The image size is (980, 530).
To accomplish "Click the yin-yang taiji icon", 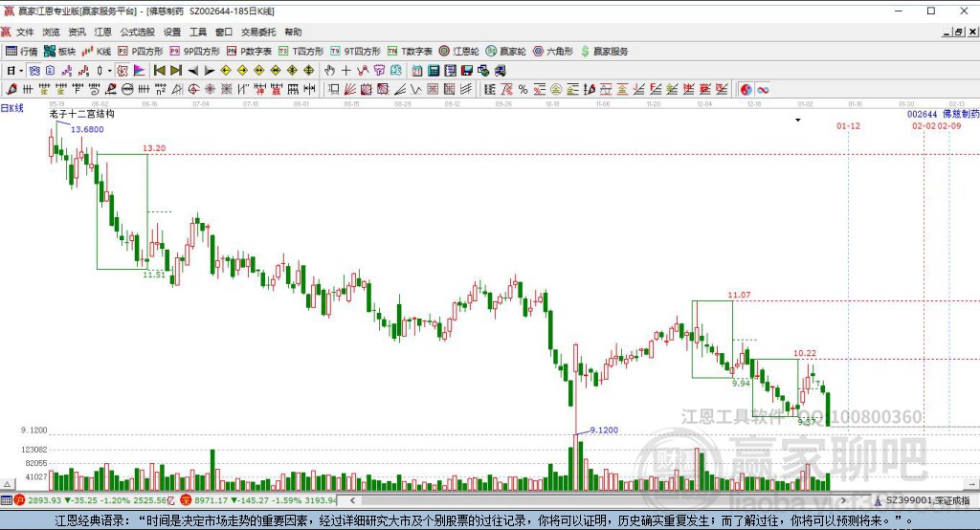I will click(x=746, y=89).
